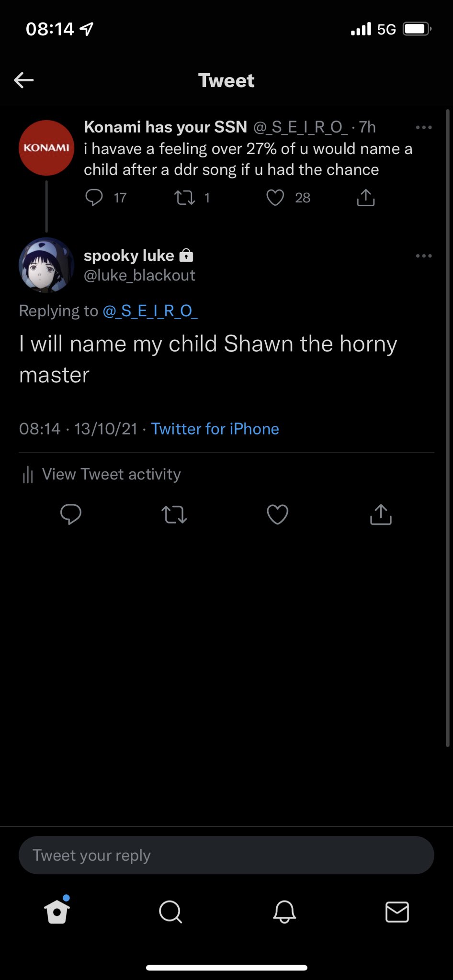Retweet spooky luke's reply tweet
The image size is (453, 980).
pos(174,515)
